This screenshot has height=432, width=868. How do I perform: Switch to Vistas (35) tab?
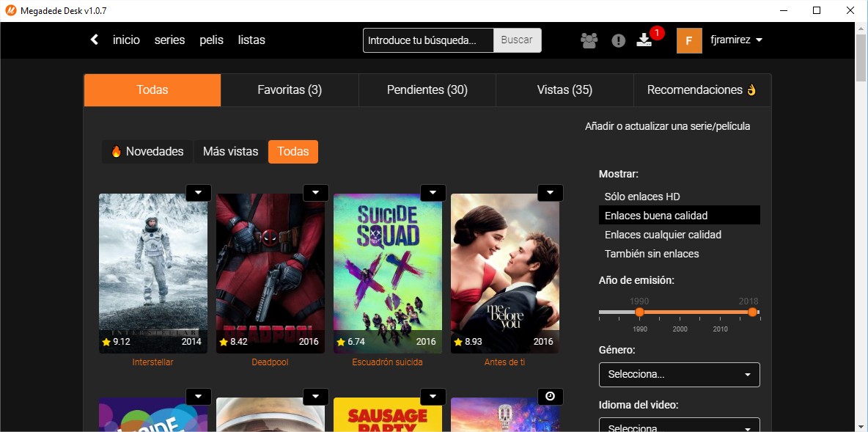tap(564, 89)
